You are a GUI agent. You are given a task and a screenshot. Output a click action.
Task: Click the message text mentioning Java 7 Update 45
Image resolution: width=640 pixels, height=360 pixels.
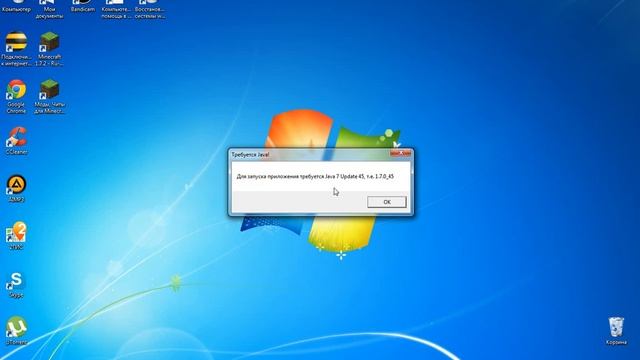click(315, 177)
